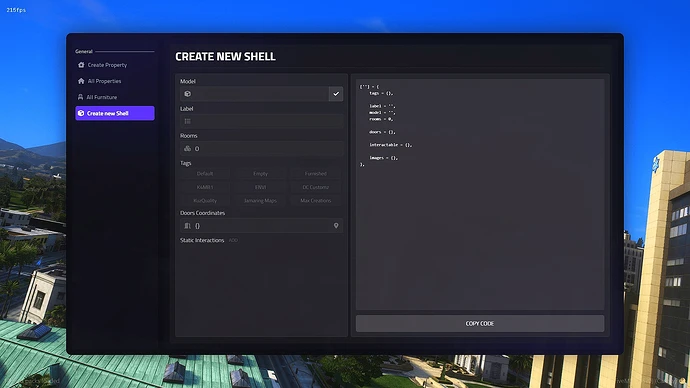The width and height of the screenshot is (690, 388).
Task: Click the 'interactable = {},' code line
Action: (x=390, y=145)
